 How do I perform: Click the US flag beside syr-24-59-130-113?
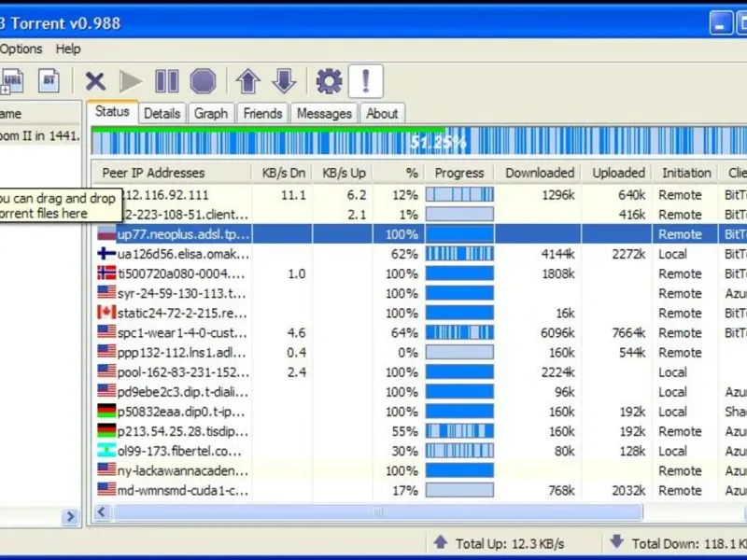coord(106,293)
